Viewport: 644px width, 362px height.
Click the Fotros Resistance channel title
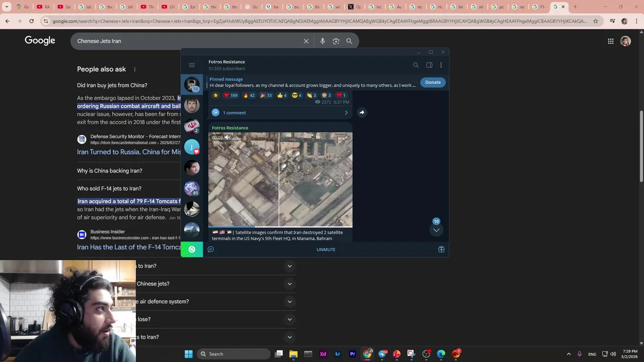point(226,62)
